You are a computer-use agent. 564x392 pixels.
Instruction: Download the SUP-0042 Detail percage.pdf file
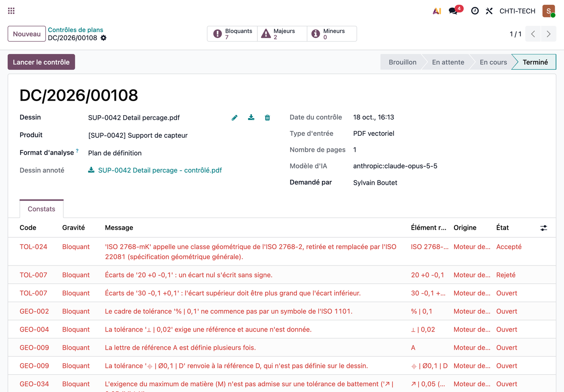(x=251, y=117)
